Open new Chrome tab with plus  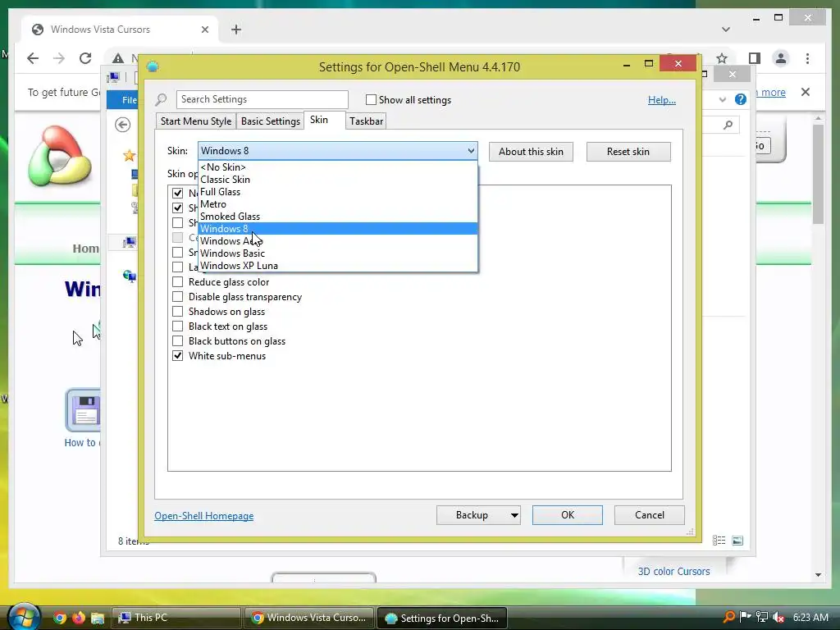point(236,30)
